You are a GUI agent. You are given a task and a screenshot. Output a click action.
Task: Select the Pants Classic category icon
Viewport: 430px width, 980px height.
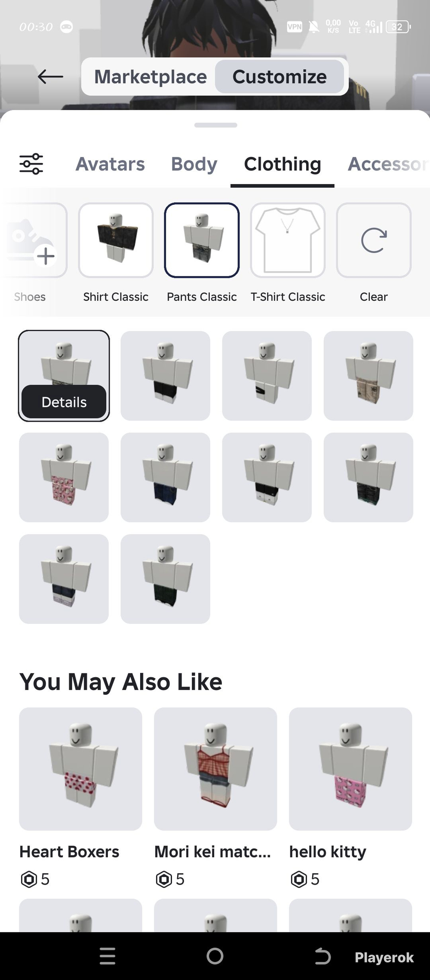click(202, 240)
